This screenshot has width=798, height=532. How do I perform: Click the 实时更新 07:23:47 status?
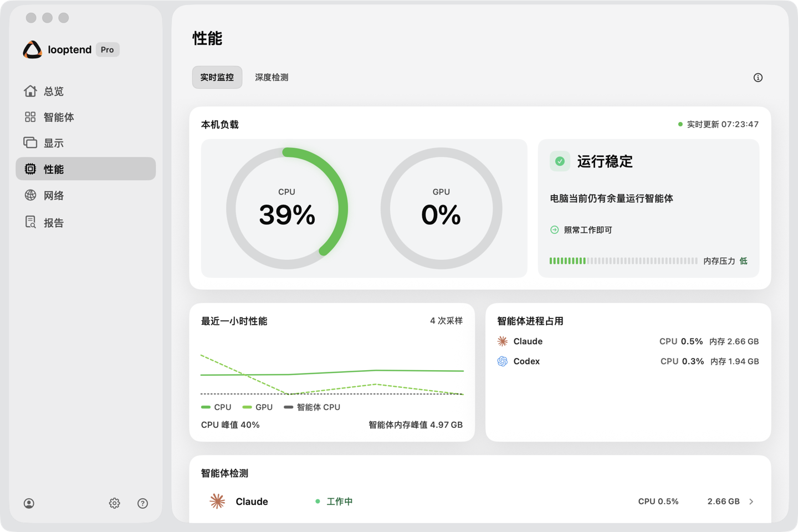pyautogui.click(x=718, y=125)
